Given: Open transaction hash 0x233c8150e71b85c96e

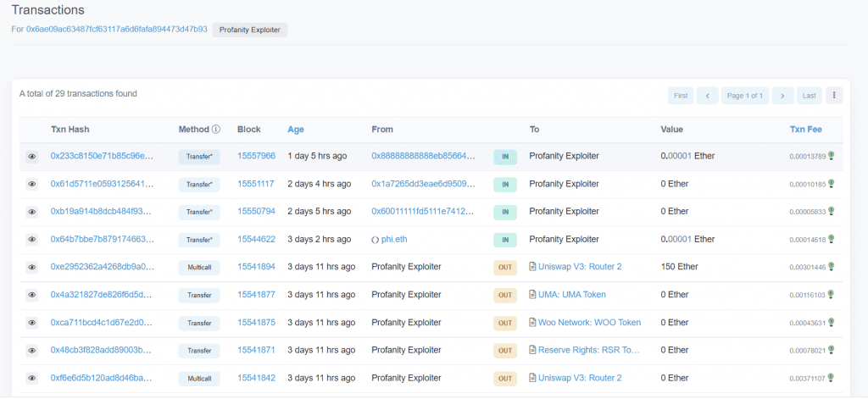Looking at the screenshot, I should [x=102, y=156].
